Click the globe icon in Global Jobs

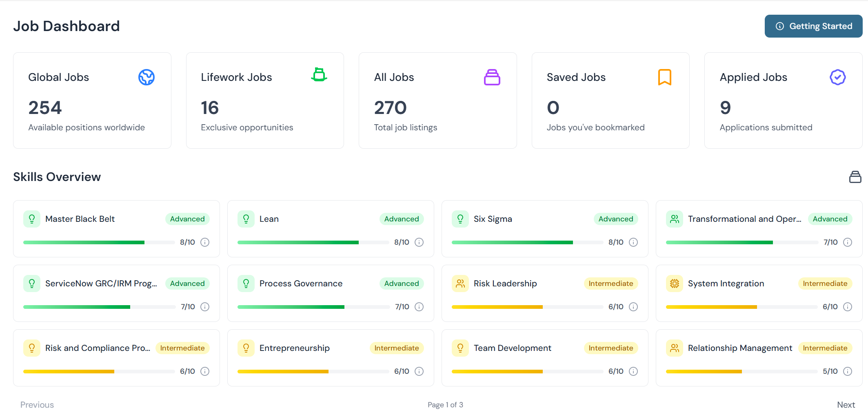pos(146,77)
